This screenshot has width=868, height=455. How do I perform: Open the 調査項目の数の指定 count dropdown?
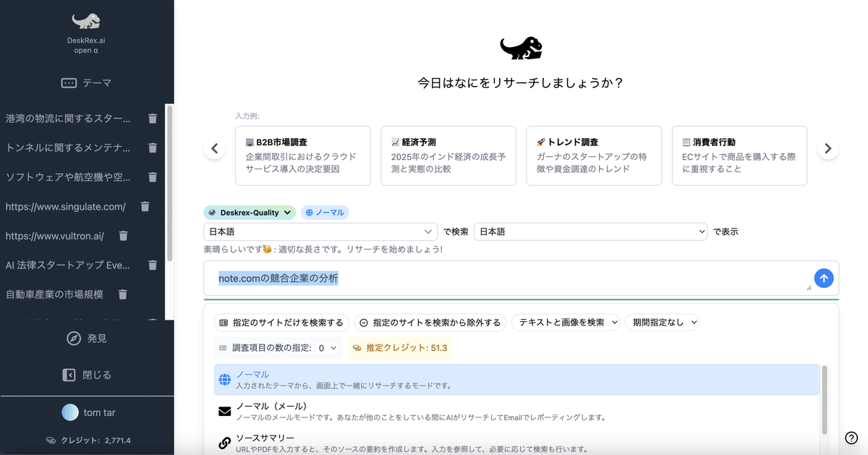point(328,348)
